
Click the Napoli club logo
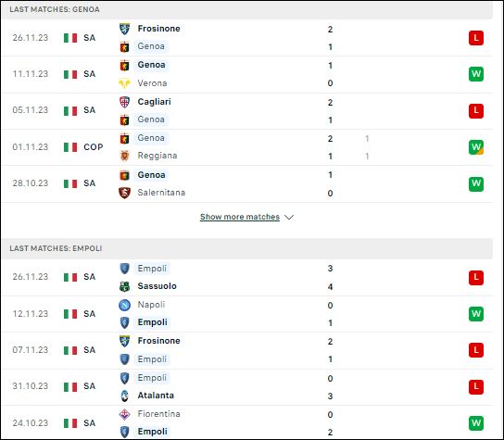click(x=124, y=305)
